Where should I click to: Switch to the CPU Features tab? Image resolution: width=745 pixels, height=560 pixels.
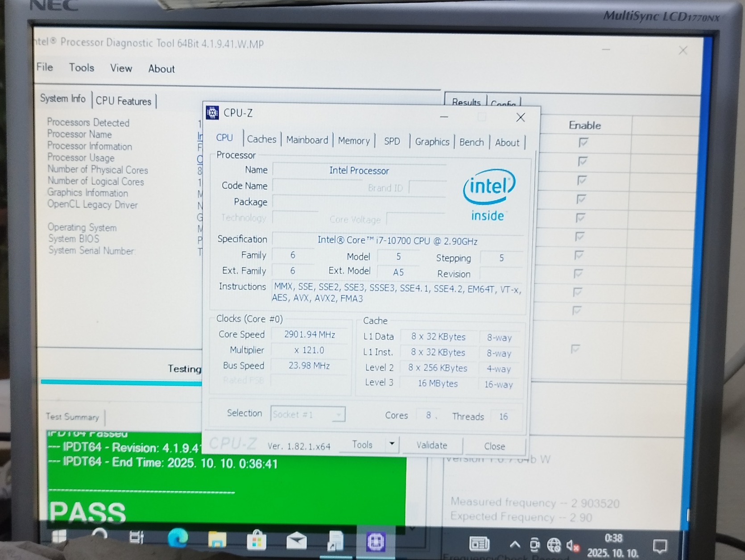pos(124,101)
